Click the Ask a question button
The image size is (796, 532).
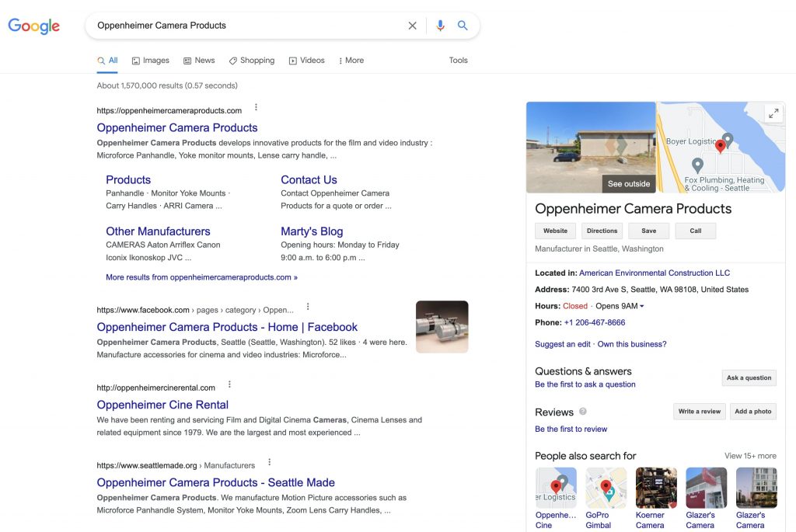749,377
